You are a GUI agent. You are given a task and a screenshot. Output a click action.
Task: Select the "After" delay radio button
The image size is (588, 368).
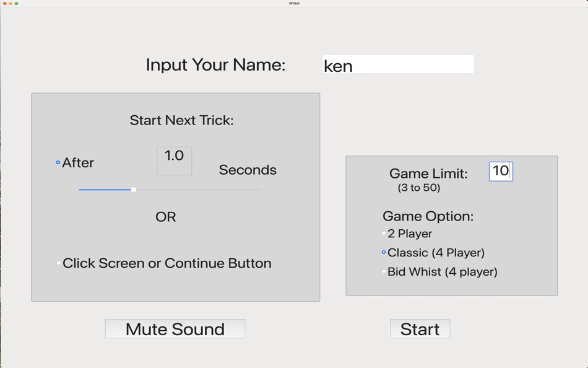tap(56, 162)
